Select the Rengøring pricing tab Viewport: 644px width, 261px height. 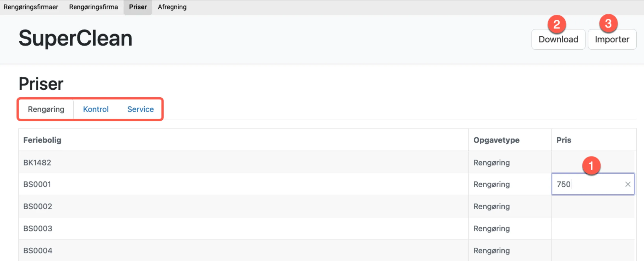coord(46,109)
